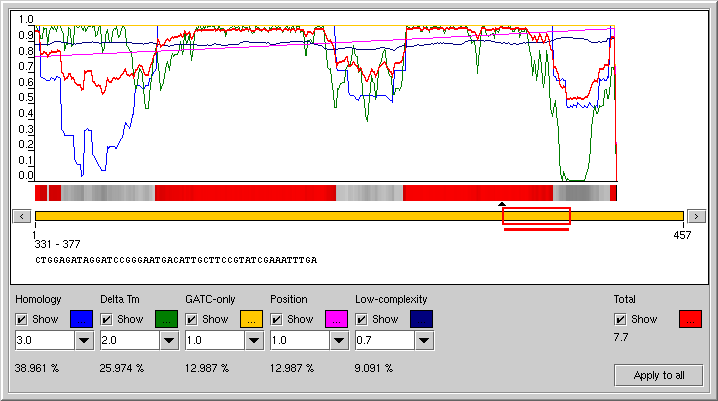Expand the Delta Tm weight dropdown arrow
The width and height of the screenshot is (718, 401).
pyautogui.click(x=169, y=341)
